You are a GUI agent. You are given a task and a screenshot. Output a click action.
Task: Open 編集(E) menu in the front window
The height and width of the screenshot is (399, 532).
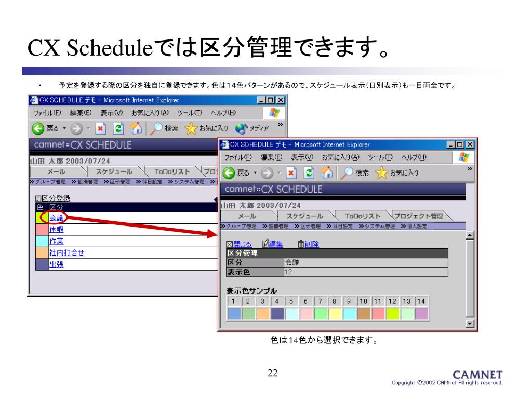271,157
